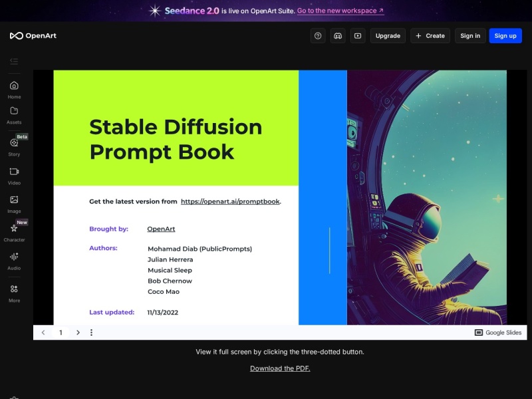Open Image in the sidebar

coord(14,205)
